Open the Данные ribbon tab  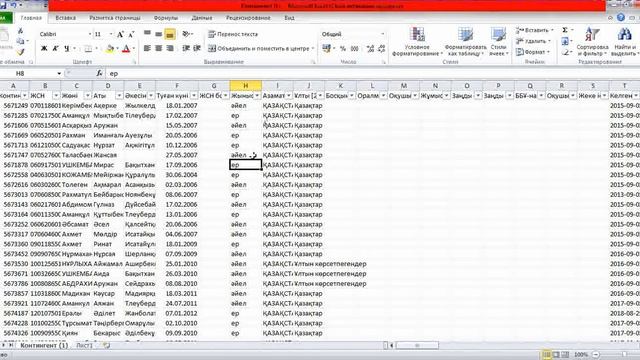click(202, 18)
